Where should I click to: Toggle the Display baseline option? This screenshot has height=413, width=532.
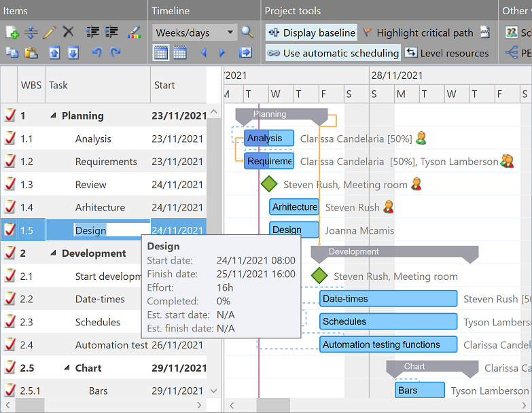[x=311, y=33]
